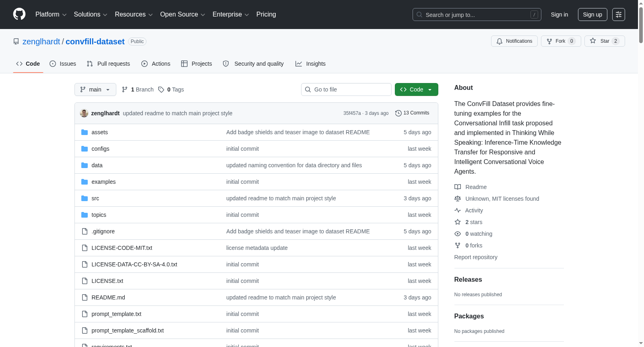Screen dimensions: 644x347
Task: Open the GitHub homepage logo
Action: pos(19,14)
